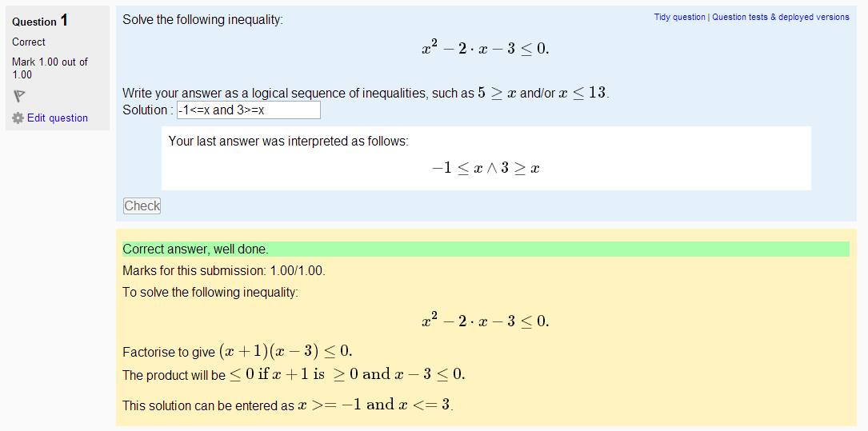
Task: Click the inequality formula in the feedback area
Action: tap(485, 321)
